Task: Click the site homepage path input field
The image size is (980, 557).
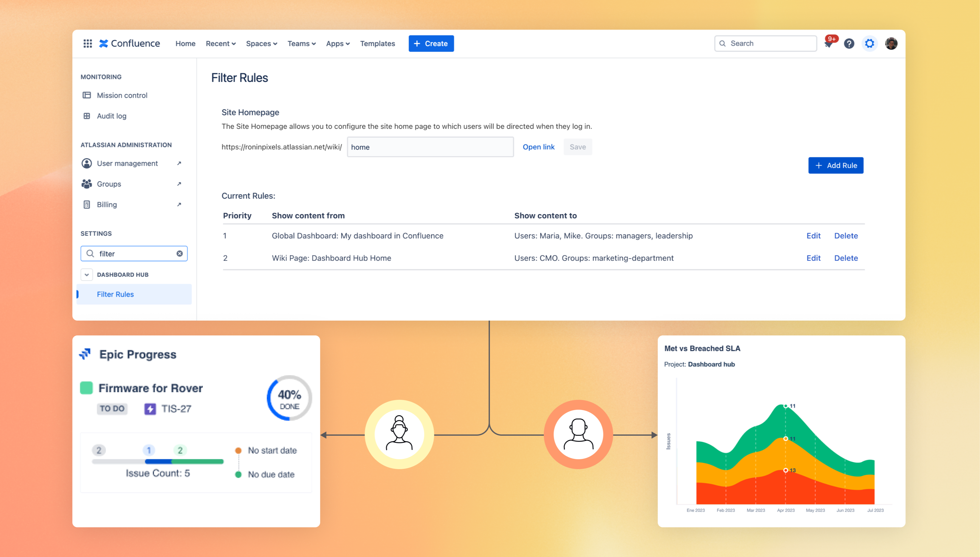Action: pyautogui.click(x=430, y=147)
